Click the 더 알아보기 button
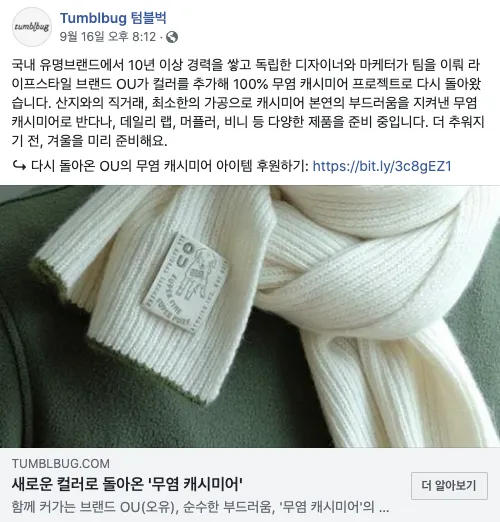The width and height of the screenshot is (500, 522). [x=449, y=485]
